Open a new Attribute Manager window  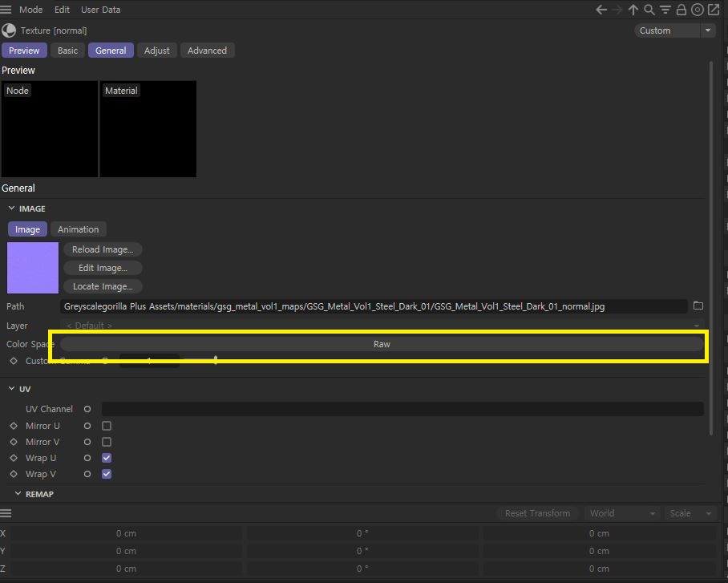point(714,10)
